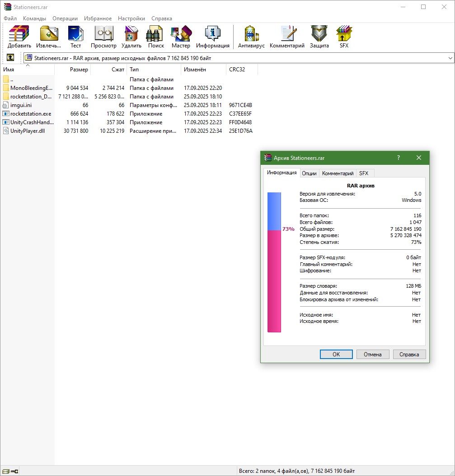Sort by the Изменён column header
This screenshot has width=455, height=476.
pos(203,70)
